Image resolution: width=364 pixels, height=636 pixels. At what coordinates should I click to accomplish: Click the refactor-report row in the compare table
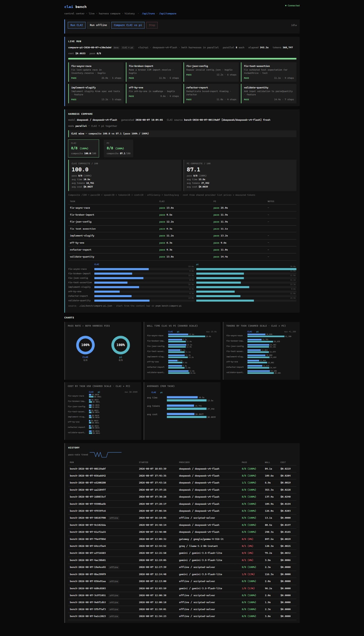(x=182, y=250)
